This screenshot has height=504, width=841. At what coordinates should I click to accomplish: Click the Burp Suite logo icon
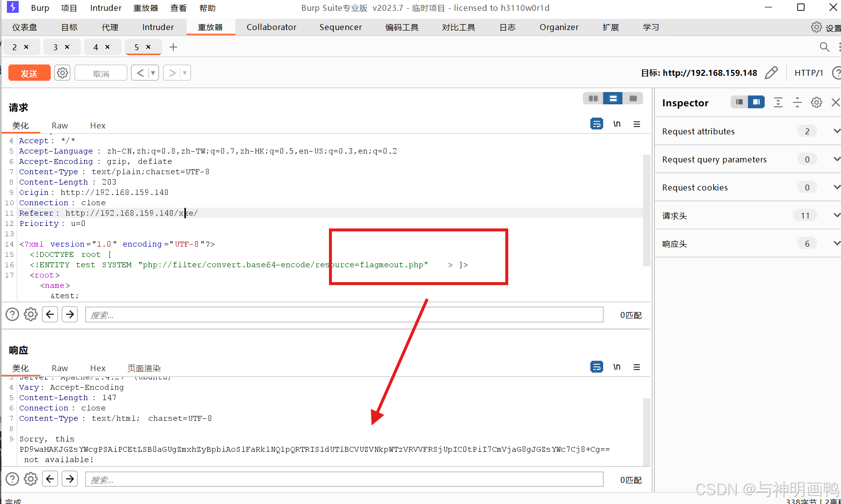[12, 7]
